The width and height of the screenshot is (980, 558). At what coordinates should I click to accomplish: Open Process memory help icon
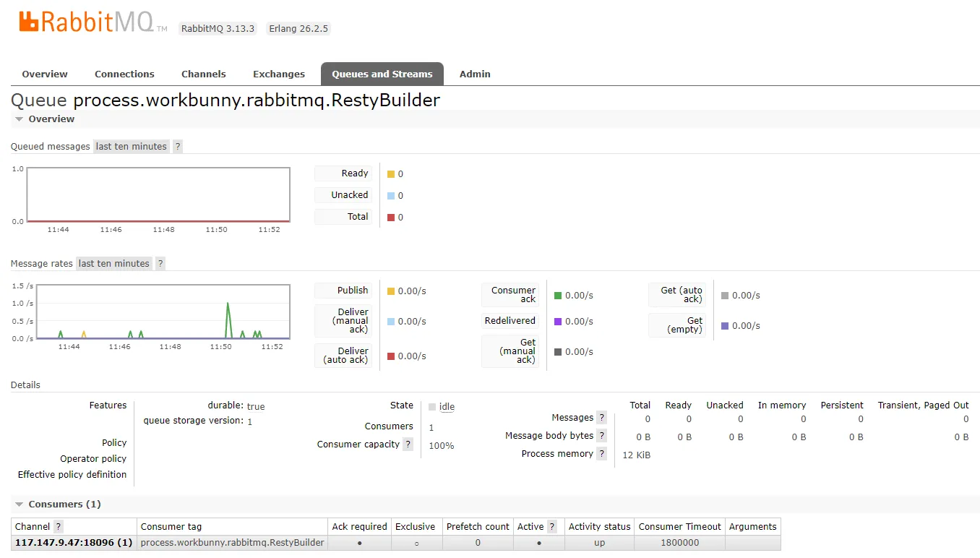pyautogui.click(x=601, y=454)
